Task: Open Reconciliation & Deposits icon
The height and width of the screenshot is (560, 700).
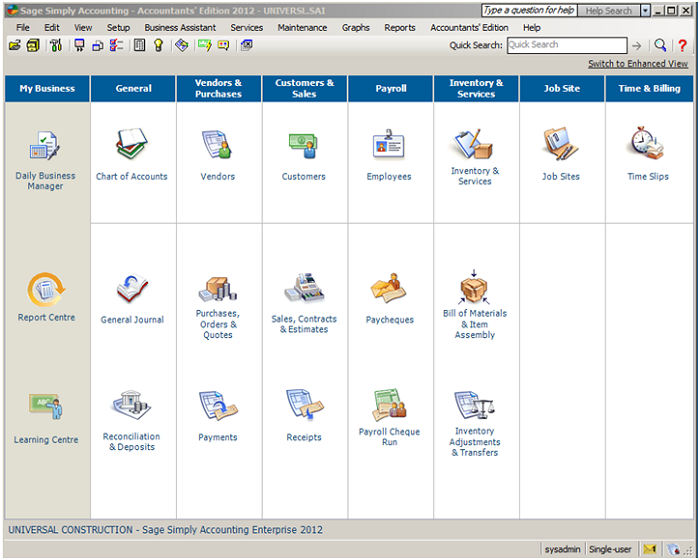Action: click(x=131, y=405)
